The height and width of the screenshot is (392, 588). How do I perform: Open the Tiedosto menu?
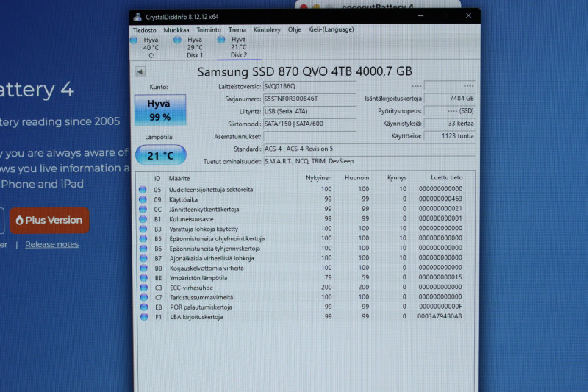(x=144, y=30)
